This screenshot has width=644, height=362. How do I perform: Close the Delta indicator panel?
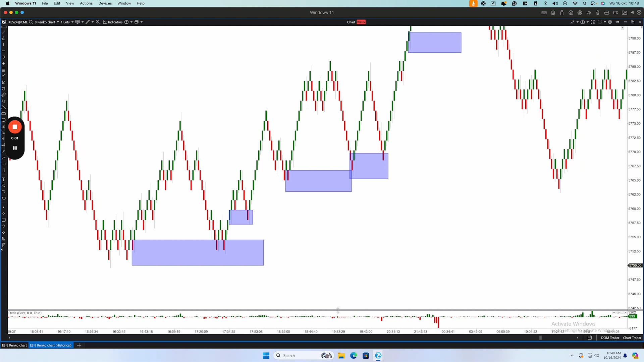(625, 312)
